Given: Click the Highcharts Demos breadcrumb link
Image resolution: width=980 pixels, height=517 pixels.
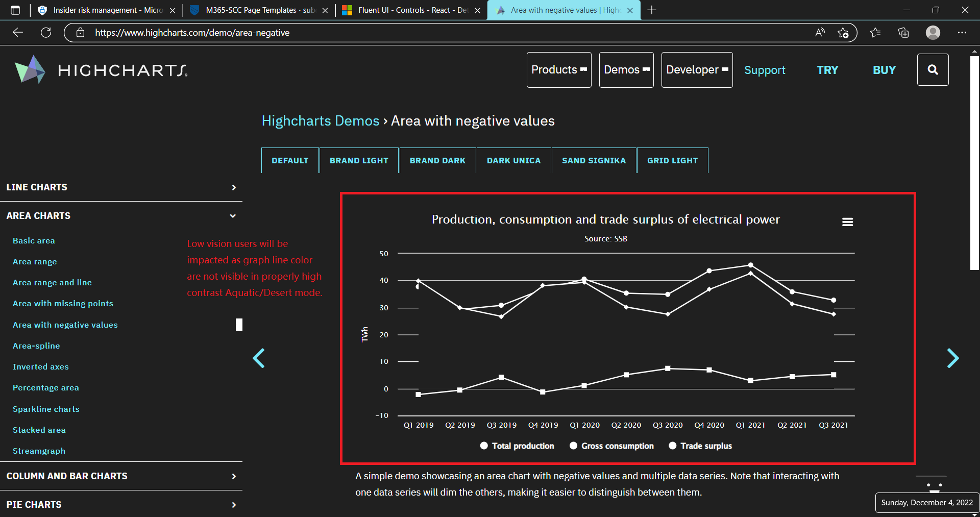Looking at the screenshot, I should coord(320,121).
